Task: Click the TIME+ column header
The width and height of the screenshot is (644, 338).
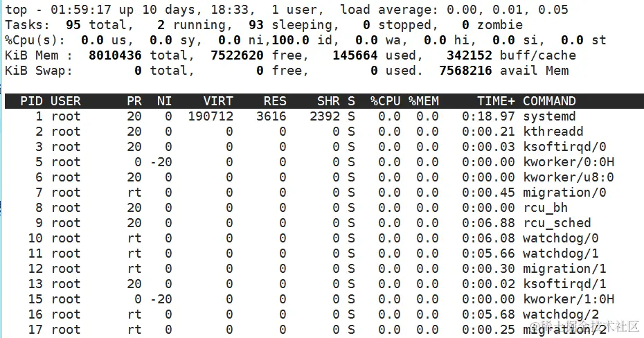Action: click(x=496, y=101)
